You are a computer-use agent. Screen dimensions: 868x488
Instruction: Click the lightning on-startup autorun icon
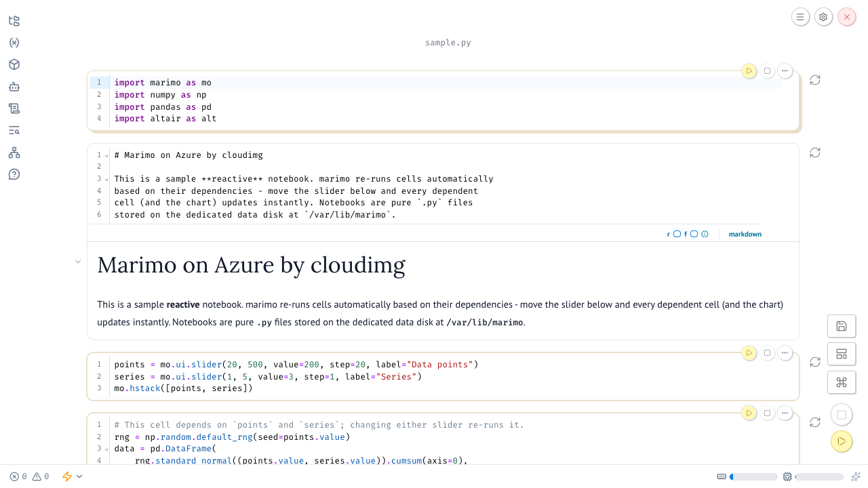(67, 476)
